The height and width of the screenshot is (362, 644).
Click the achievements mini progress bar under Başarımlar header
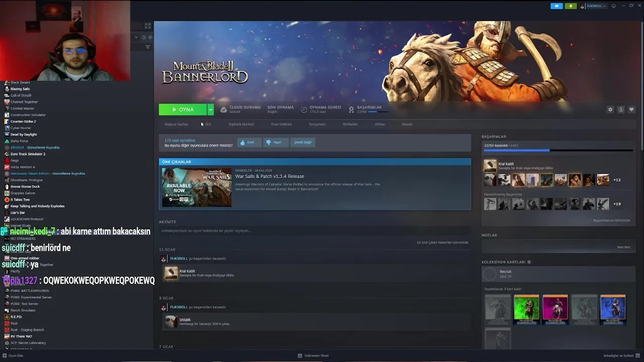pyautogui.click(x=377, y=112)
